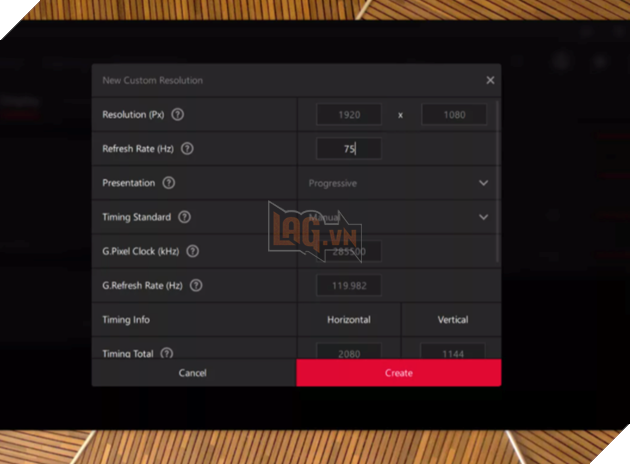Click the Refresh Rate field containing 75
The width and height of the screenshot is (630, 464).
pos(348,149)
